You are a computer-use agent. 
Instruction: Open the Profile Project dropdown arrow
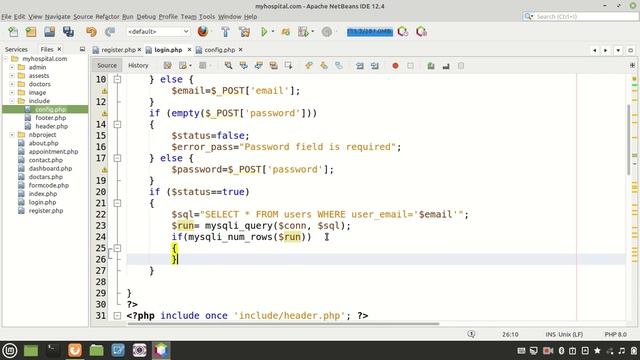pos(313,31)
